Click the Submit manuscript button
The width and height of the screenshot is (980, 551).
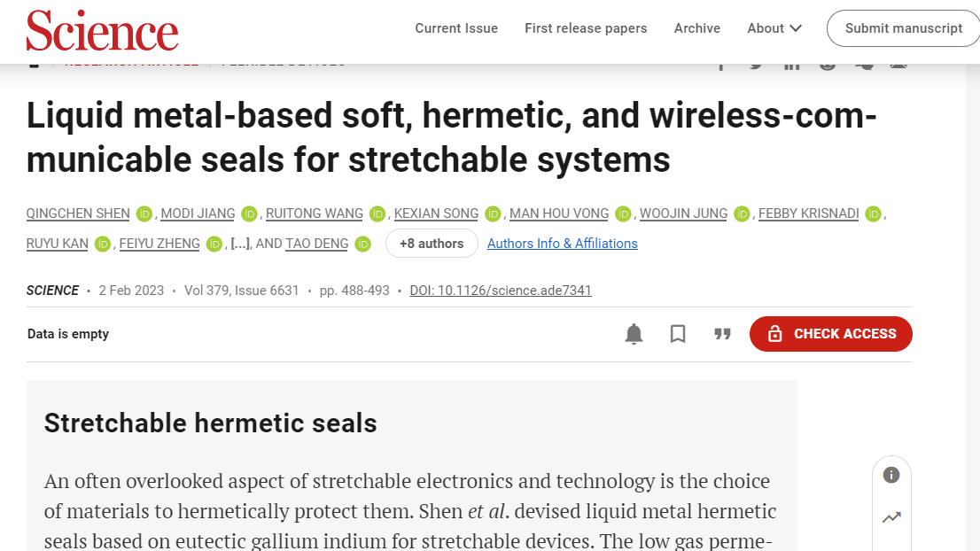point(903,28)
